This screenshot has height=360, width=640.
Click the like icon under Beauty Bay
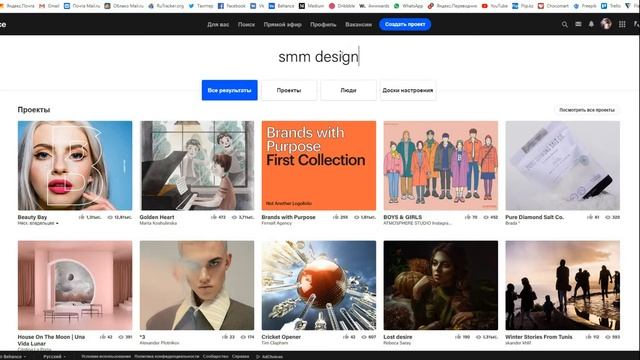(82, 217)
